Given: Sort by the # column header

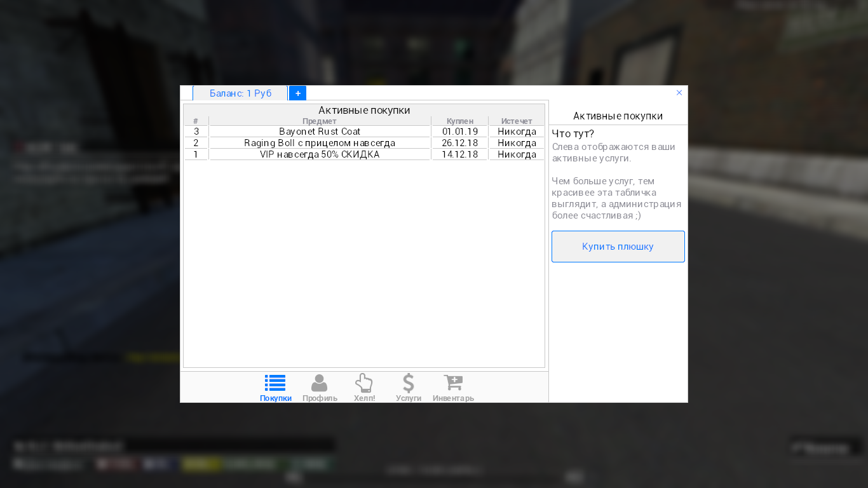Looking at the screenshot, I should click(196, 121).
